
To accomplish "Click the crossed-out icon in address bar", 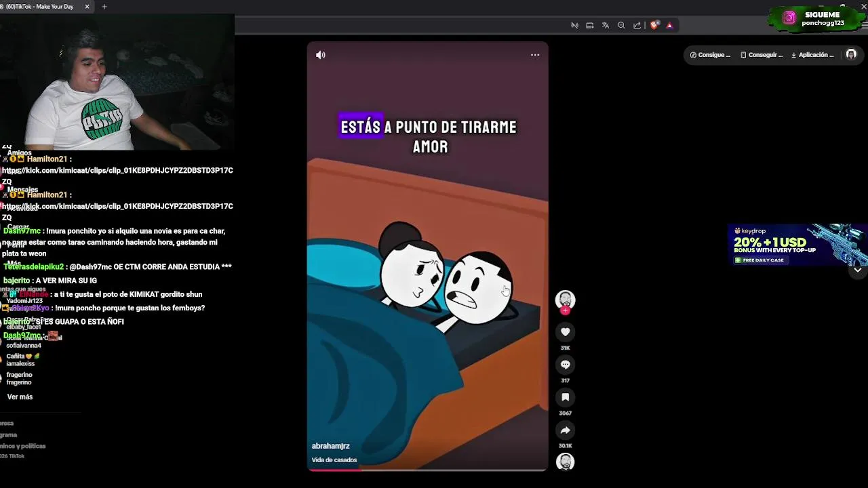I will click(574, 25).
